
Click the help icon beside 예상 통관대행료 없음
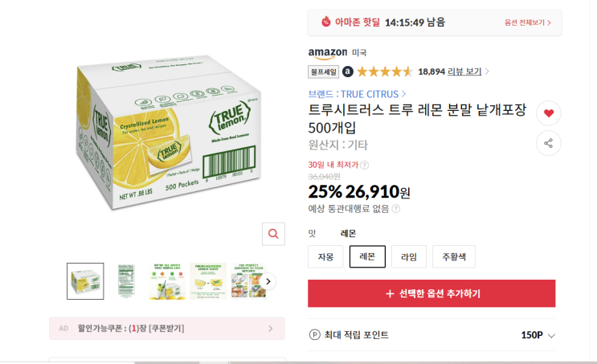[x=395, y=209]
